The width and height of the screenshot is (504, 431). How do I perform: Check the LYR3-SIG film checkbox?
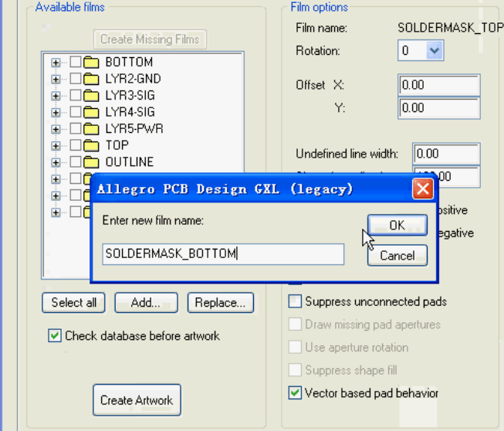[76, 95]
